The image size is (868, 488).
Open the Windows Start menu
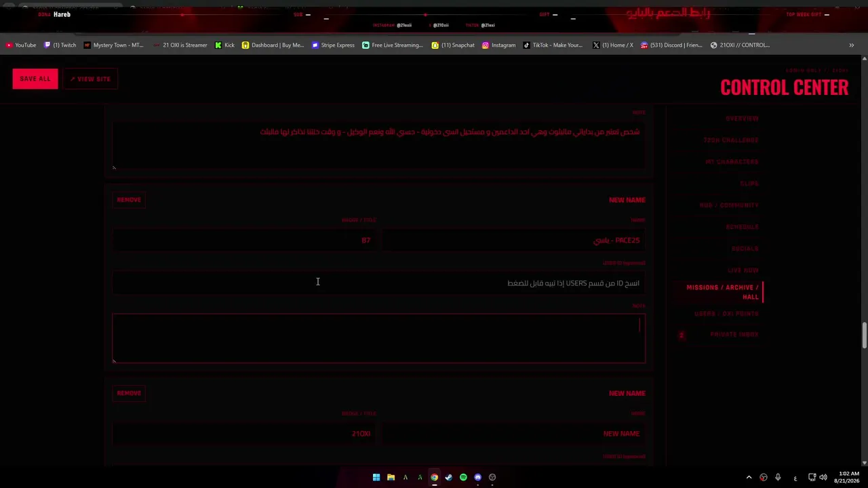click(376, 477)
